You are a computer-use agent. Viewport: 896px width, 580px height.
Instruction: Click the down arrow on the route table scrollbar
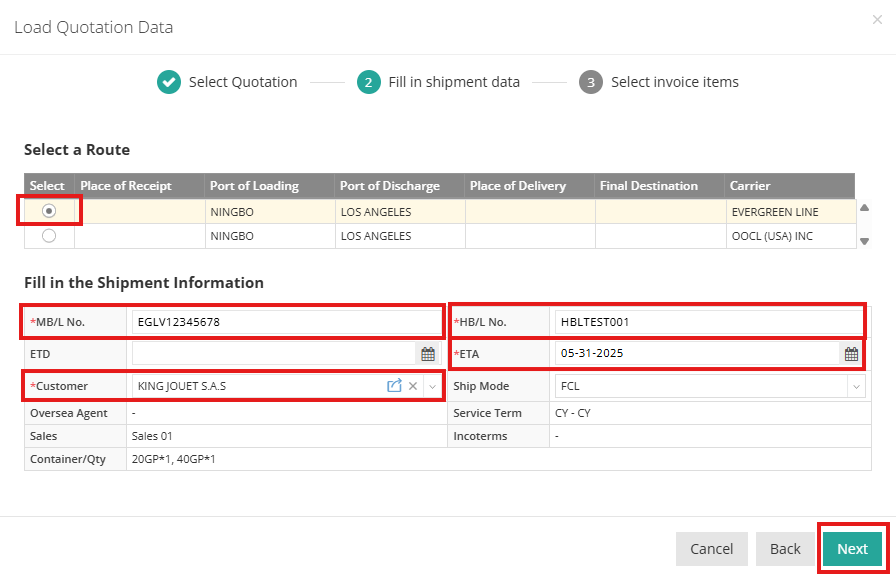point(862,242)
